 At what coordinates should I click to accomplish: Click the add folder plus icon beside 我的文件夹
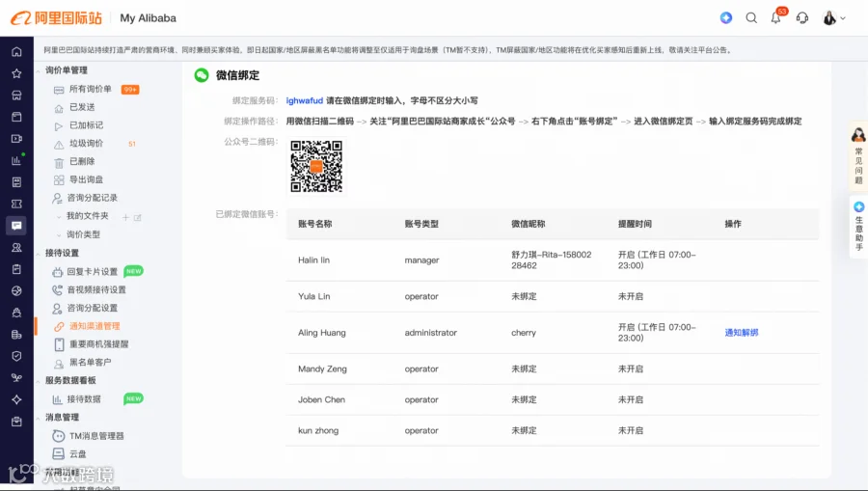(x=125, y=218)
